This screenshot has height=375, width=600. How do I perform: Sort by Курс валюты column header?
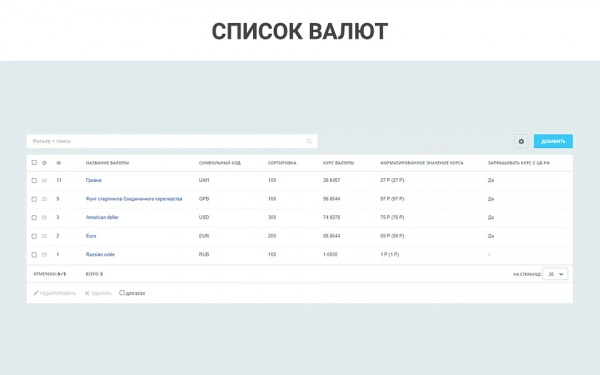pos(338,163)
